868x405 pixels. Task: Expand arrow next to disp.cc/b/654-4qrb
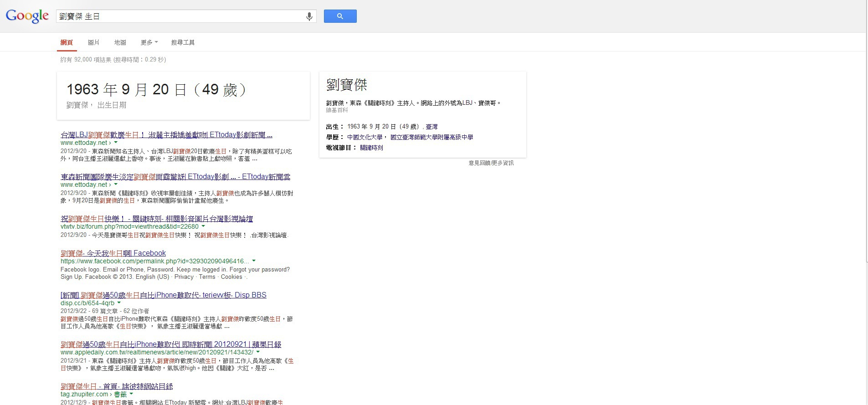[x=119, y=303]
